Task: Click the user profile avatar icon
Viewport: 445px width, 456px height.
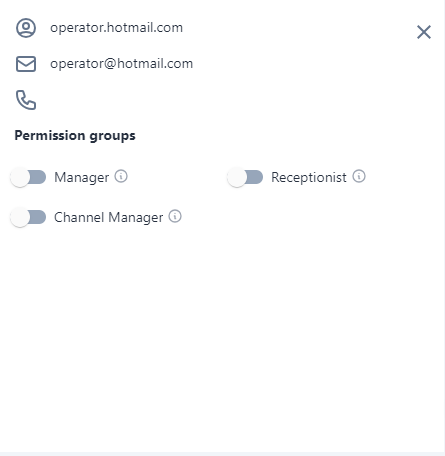Action: pyautogui.click(x=26, y=28)
